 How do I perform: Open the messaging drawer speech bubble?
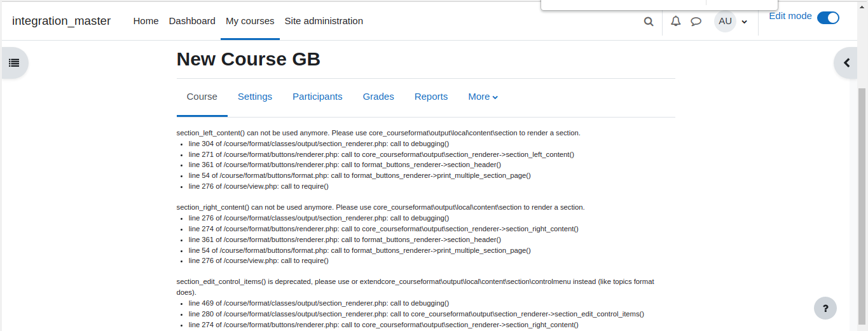coord(696,21)
